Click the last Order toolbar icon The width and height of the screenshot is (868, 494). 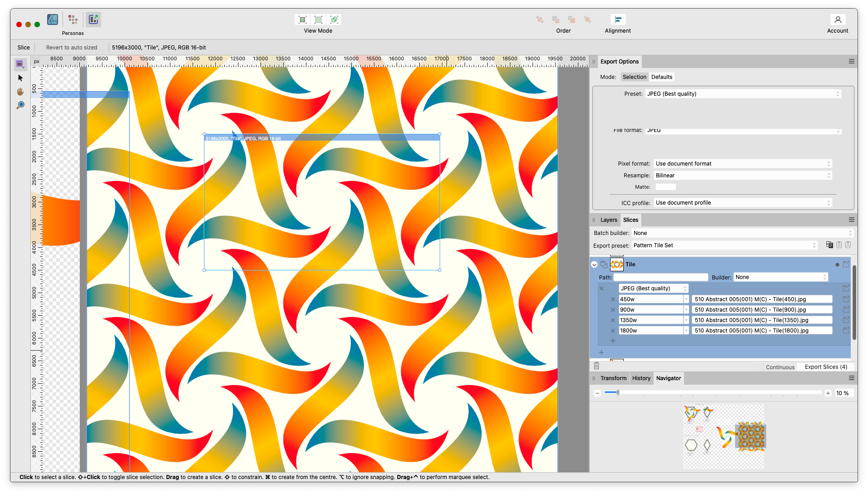[587, 20]
